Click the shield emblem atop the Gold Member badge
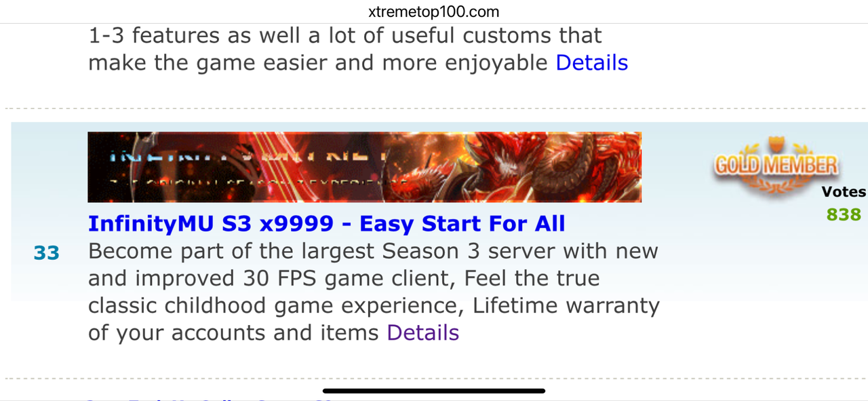This screenshot has width=868, height=401. pos(776,145)
